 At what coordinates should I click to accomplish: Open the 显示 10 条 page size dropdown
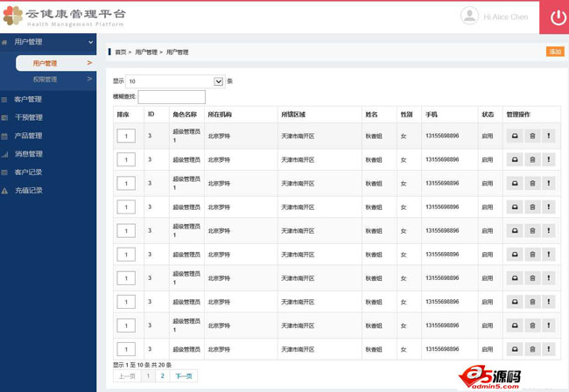175,81
